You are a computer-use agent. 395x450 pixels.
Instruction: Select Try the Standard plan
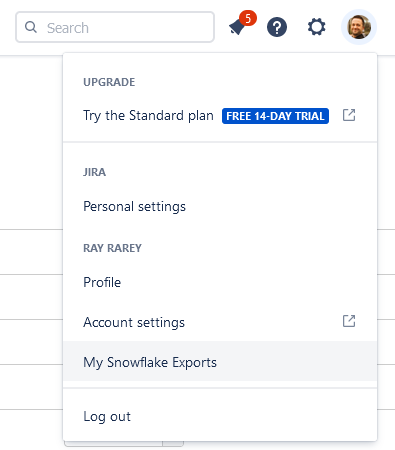tap(220, 116)
